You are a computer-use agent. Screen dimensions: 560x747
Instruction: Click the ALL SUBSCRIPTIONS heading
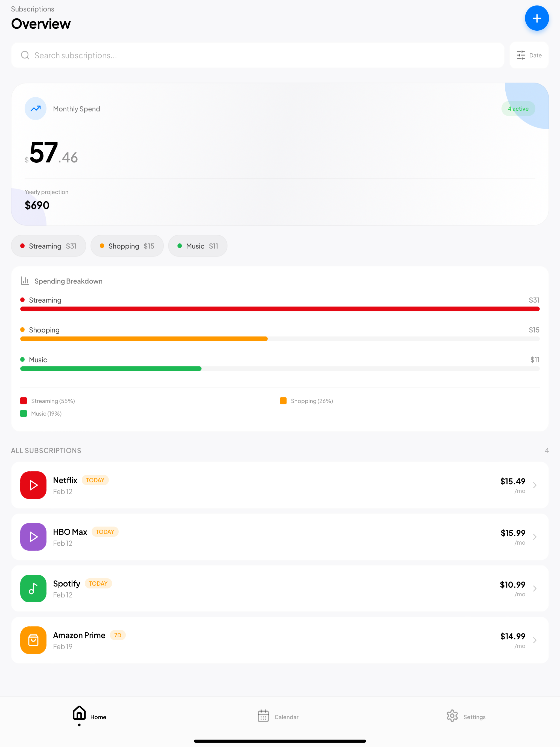pyautogui.click(x=46, y=451)
